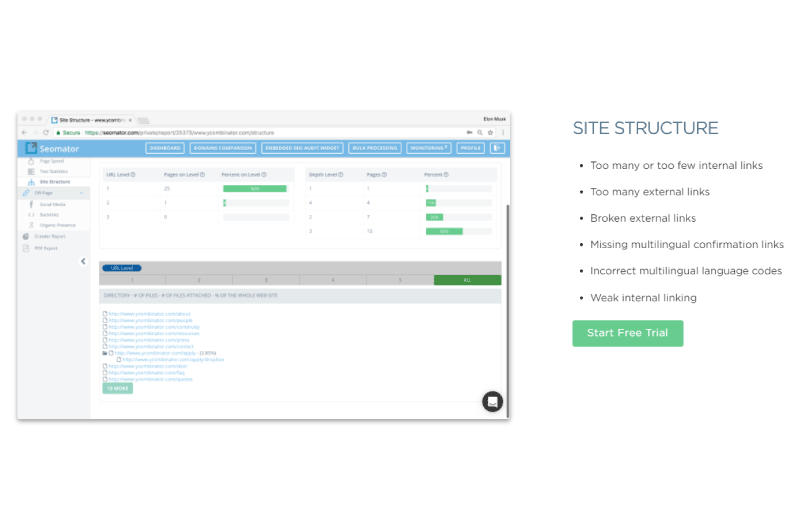Open the Dashboard nav item
The width and height of the screenshot is (800, 530).
click(x=165, y=148)
